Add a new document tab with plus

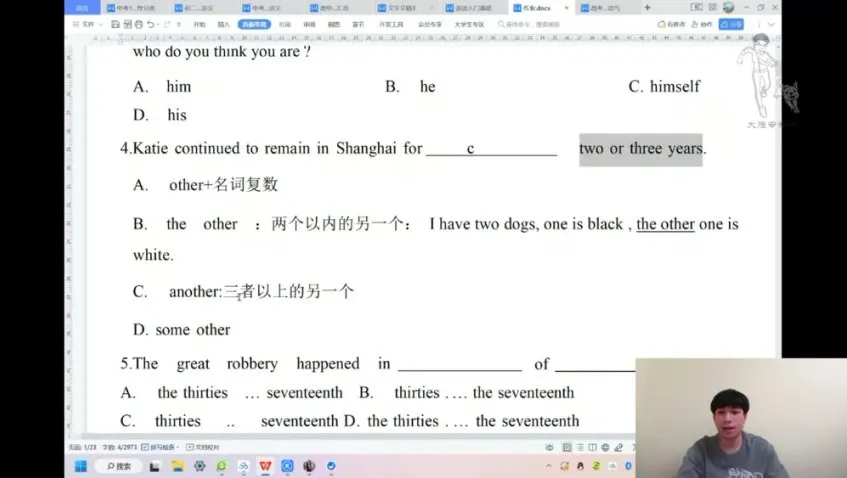coord(647,8)
